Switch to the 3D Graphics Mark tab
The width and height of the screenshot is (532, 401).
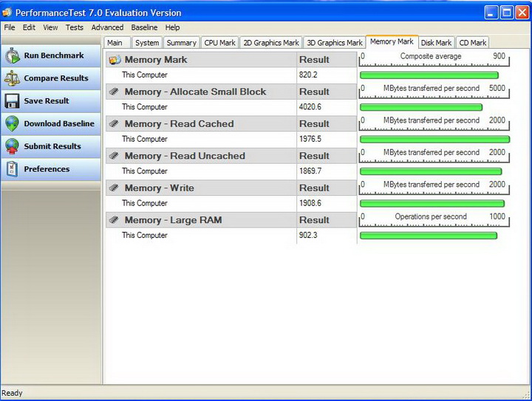point(335,43)
